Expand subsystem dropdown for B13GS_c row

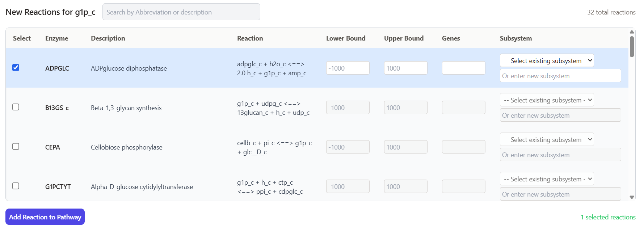(547, 100)
